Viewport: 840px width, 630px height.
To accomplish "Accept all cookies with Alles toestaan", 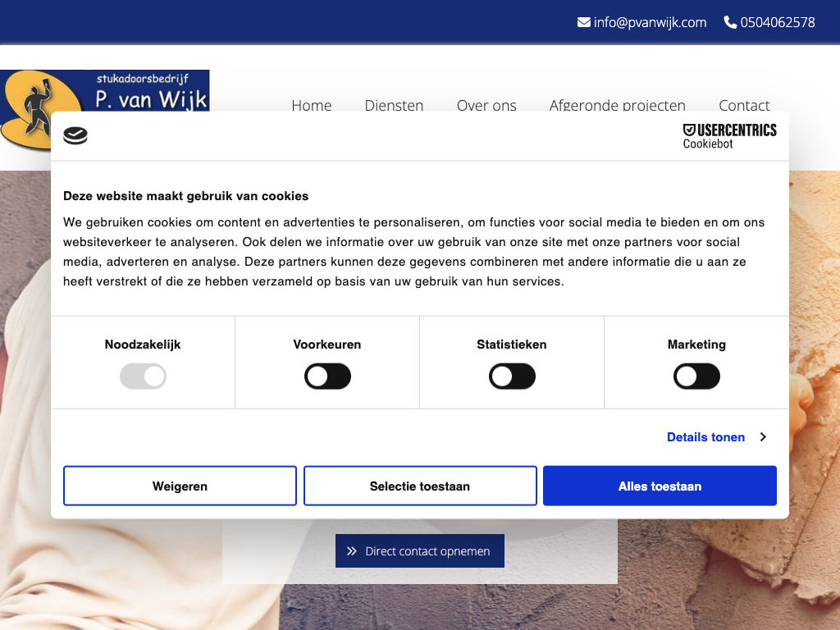I will (x=660, y=486).
